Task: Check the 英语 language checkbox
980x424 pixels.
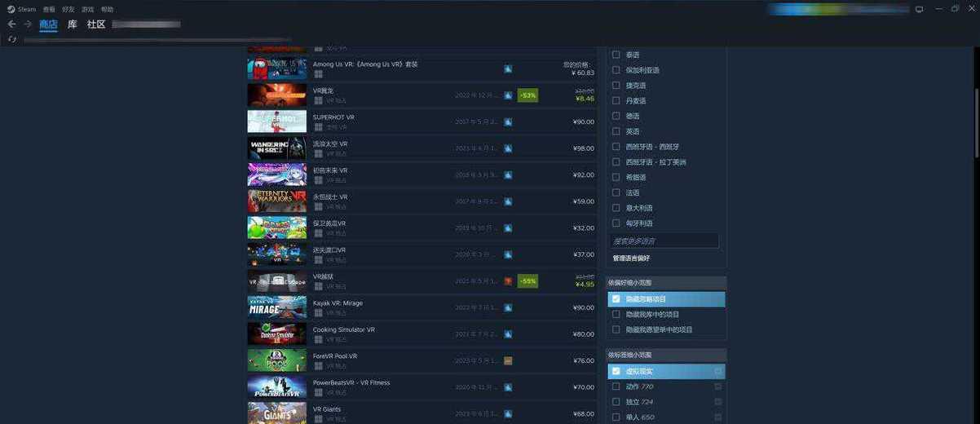Action: [616, 131]
